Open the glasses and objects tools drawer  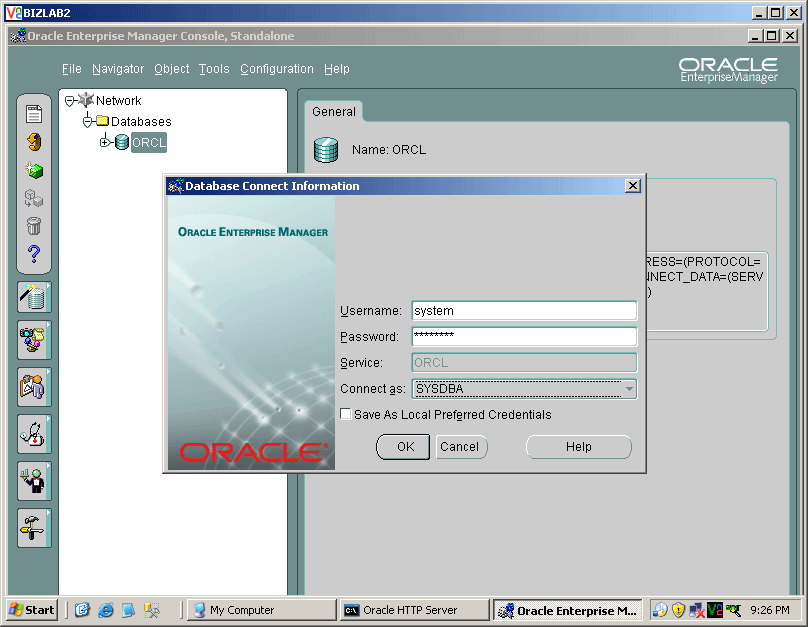34,340
